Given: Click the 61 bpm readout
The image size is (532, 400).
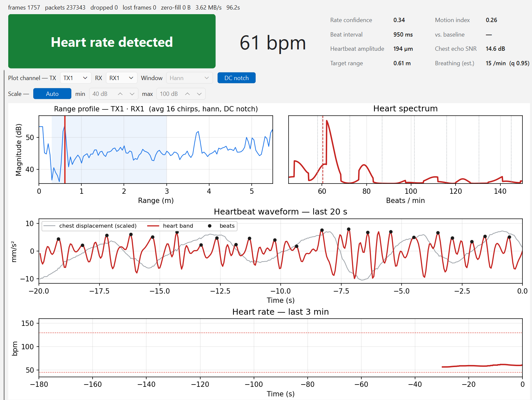Looking at the screenshot, I should tap(273, 43).
